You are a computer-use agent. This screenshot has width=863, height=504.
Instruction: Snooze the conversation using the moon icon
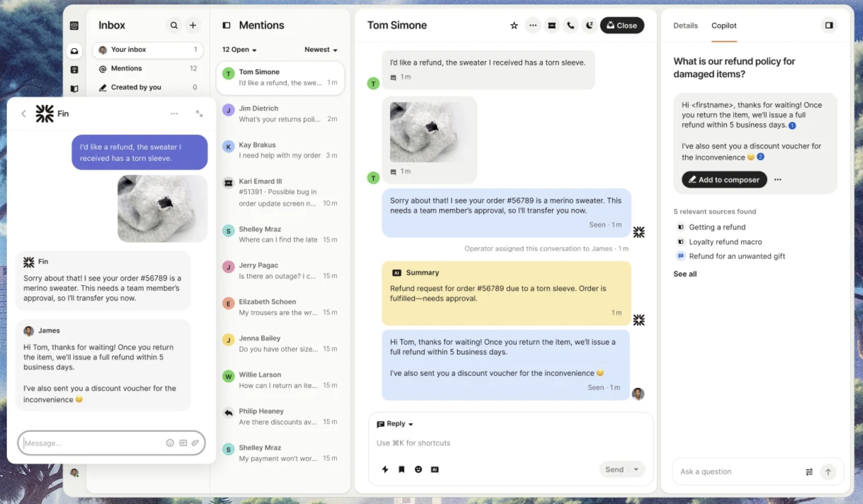point(589,25)
